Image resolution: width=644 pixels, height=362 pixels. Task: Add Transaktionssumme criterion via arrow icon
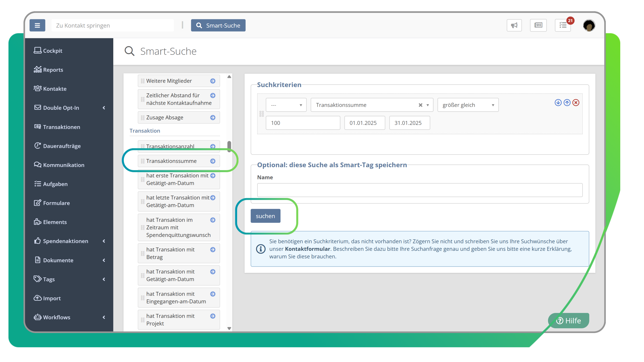pos(213,161)
